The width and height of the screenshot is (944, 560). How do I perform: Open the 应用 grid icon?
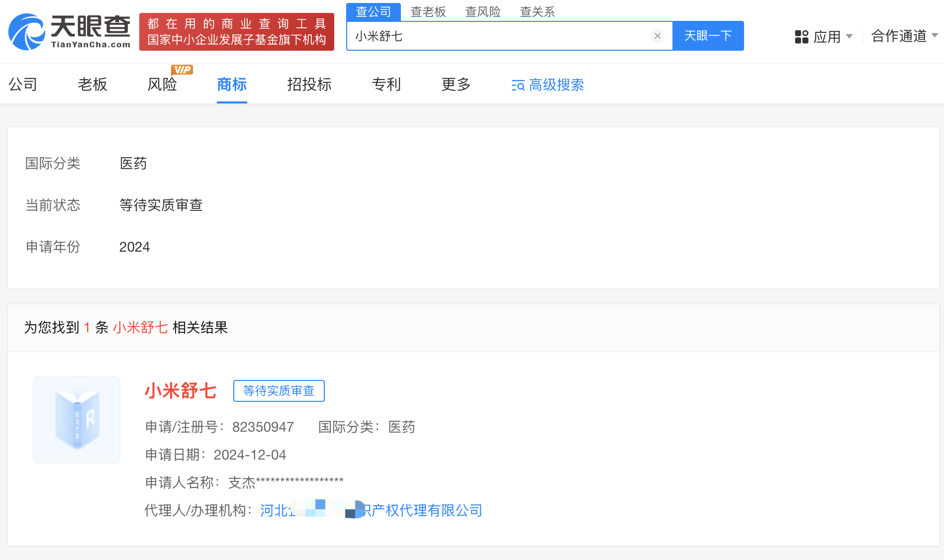(801, 37)
